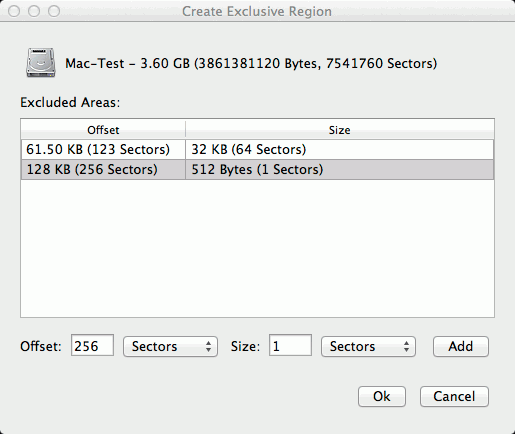Screen dimensions: 515x434
Task: Confirm with the Ok button
Action: (382, 397)
